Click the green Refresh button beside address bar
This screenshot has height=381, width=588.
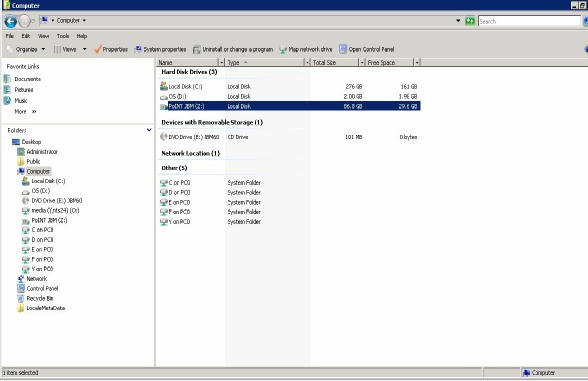tap(470, 21)
